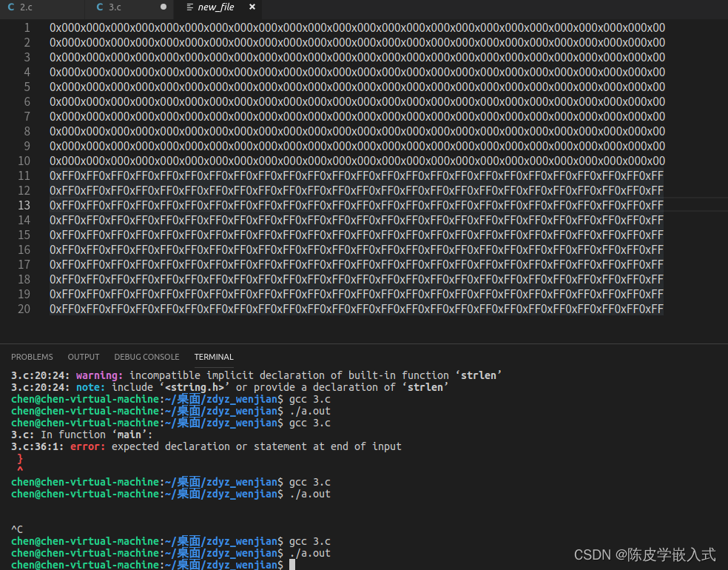The image size is (728, 570).
Task: Switch to the OUTPUT panel
Action: (83, 357)
